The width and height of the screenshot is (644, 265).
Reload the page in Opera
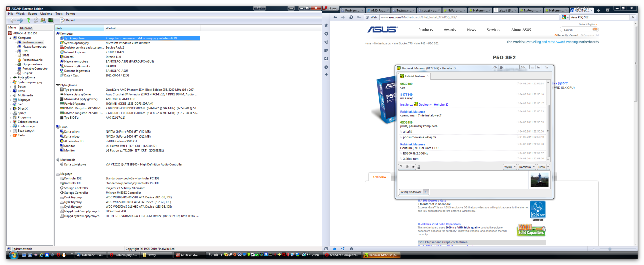351,17
